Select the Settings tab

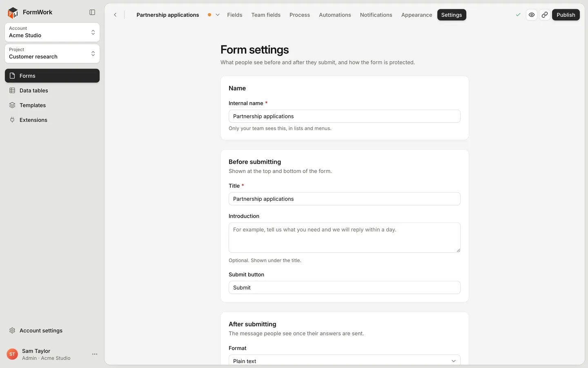pyautogui.click(x=452, y=15)
